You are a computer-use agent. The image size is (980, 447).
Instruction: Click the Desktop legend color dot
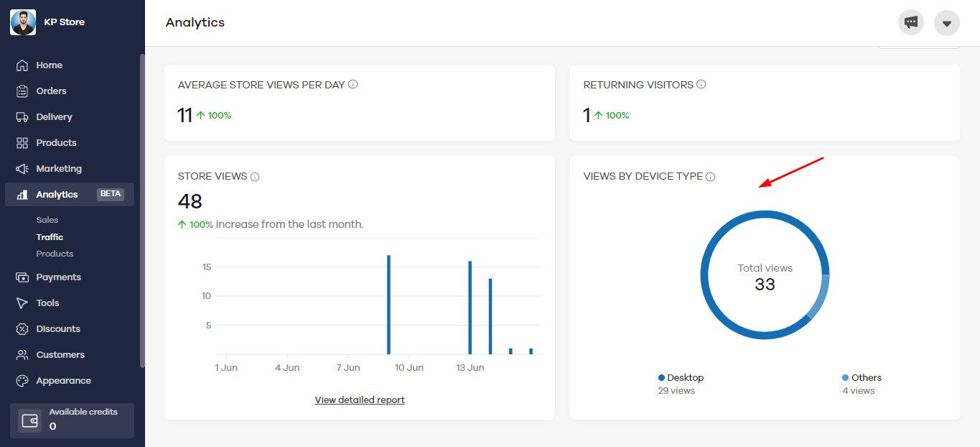tap(661, 378)
